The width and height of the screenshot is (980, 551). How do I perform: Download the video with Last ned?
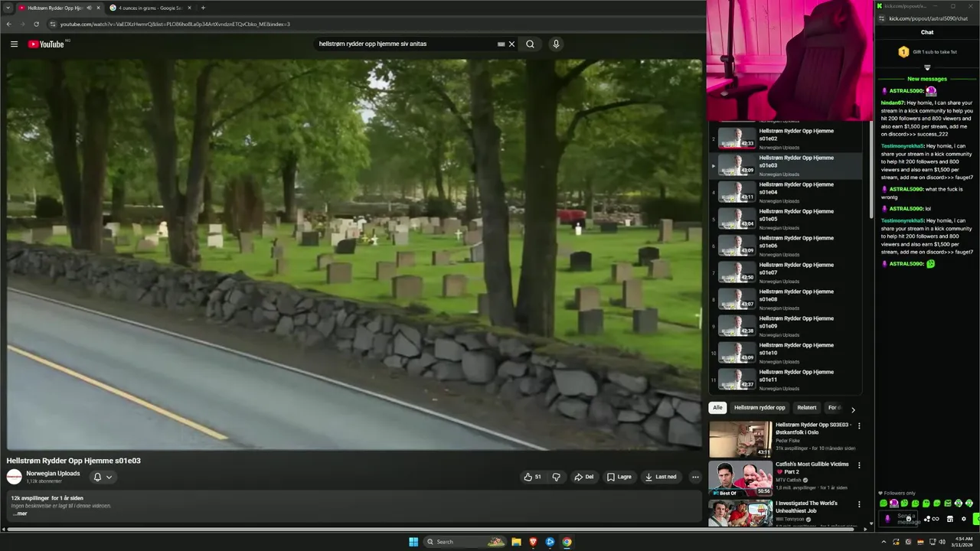tap(661, 477)
